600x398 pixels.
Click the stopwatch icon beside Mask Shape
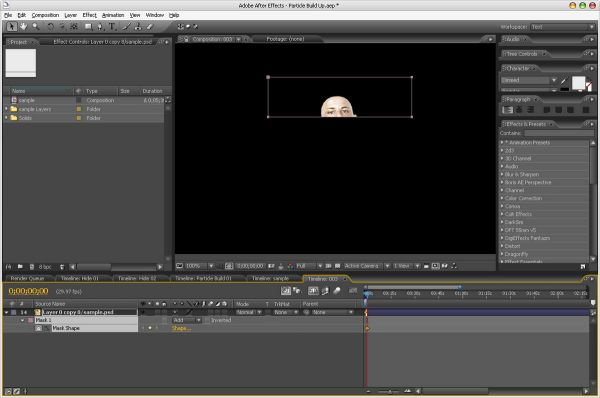point(39,328)
